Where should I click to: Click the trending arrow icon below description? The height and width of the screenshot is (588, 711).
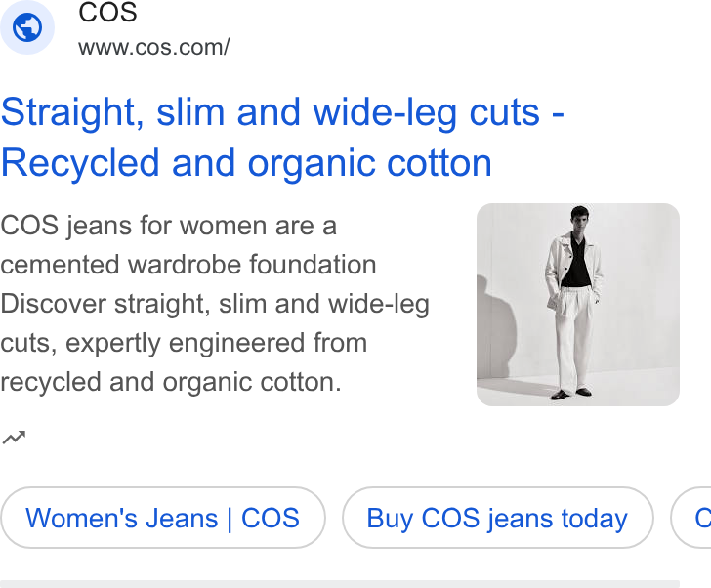(14, 438)
